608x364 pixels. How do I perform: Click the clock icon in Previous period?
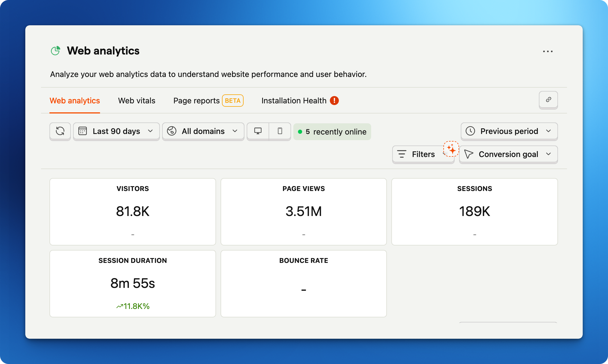click(470, 131)
